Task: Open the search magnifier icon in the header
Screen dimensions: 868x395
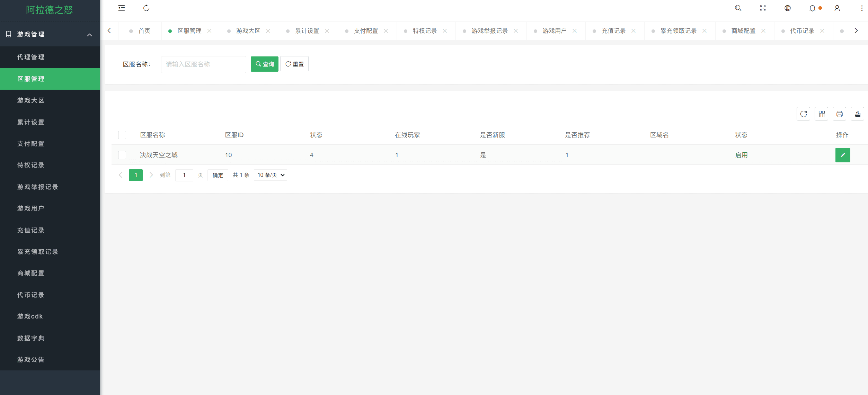Action: (738, 8)
